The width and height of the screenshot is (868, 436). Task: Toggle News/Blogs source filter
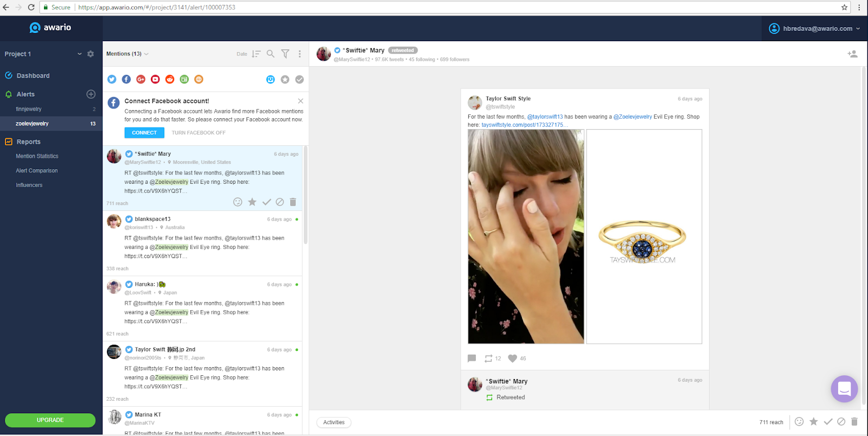(184, 79)
